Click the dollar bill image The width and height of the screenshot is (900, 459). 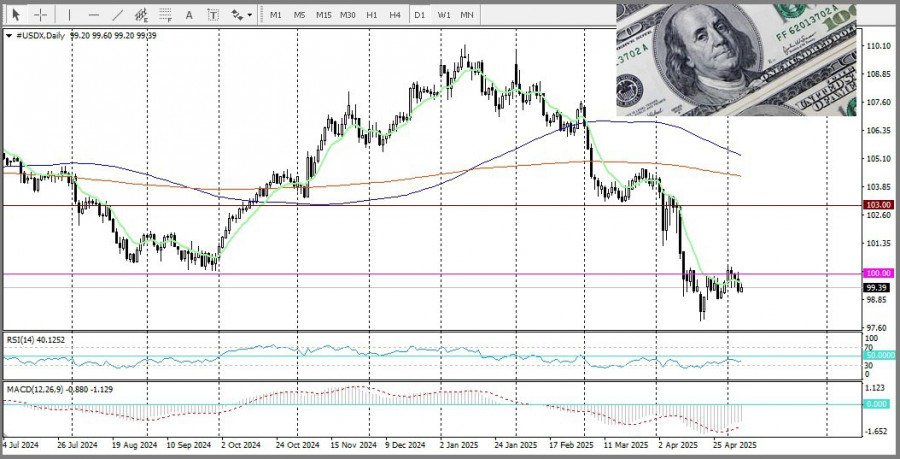(x=736, y=58)
